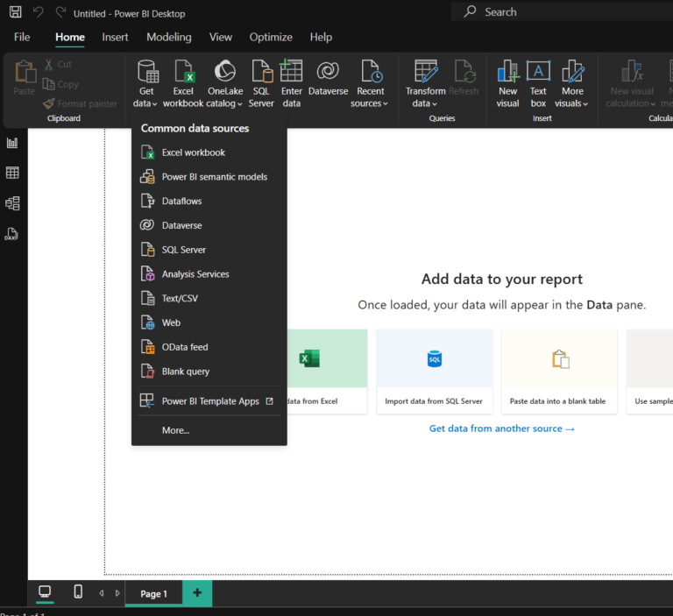This screenshot has width=673, height=616.
Task: Open Model view in left sidebar
Action: coord(12,203)
